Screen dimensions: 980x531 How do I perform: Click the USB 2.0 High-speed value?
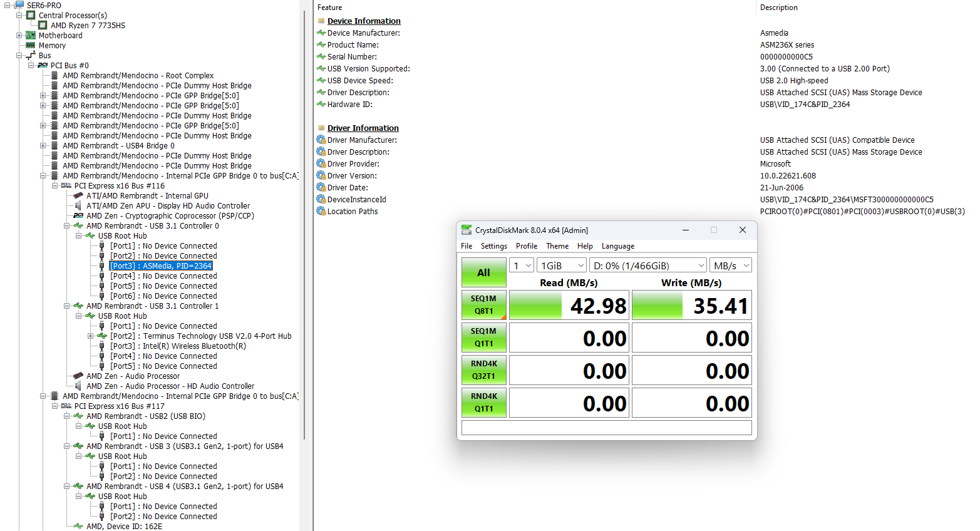pyautogui.click(x=794, y=80)
